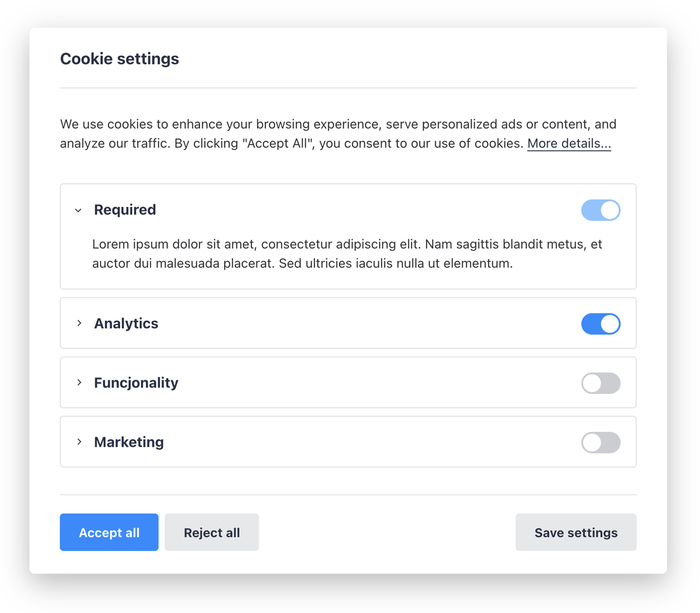The height and width of the screenshot is (613, 700).
Task: Click the Cookie settings heading
Action: pos(119,59)
